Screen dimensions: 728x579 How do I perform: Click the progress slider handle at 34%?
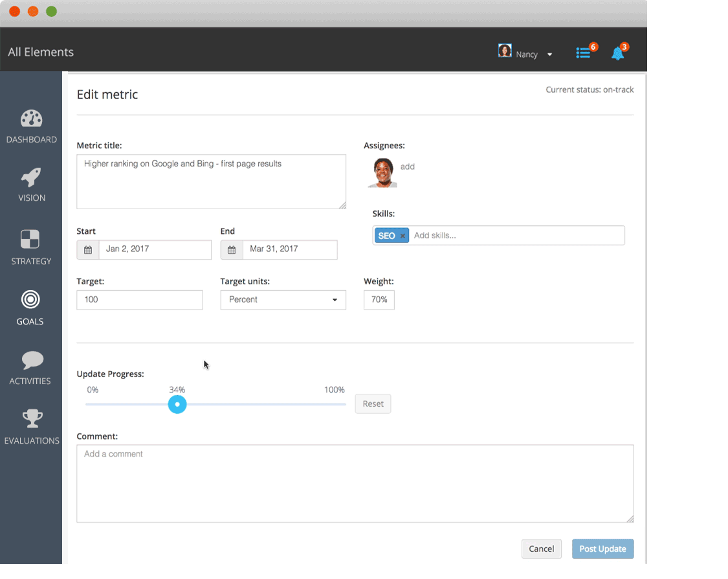pos(177,404)
